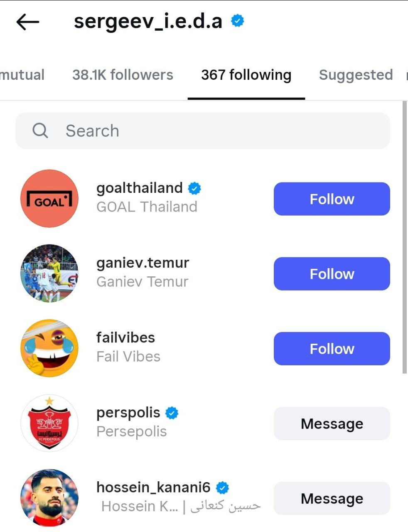The width and height of the screenshot is (408, 532).
Task: Click the perspolis verified badge
Action: click(172, 413)
